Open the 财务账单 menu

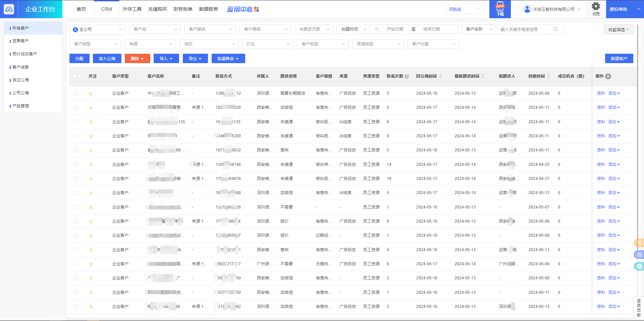[x=183, y=9]
